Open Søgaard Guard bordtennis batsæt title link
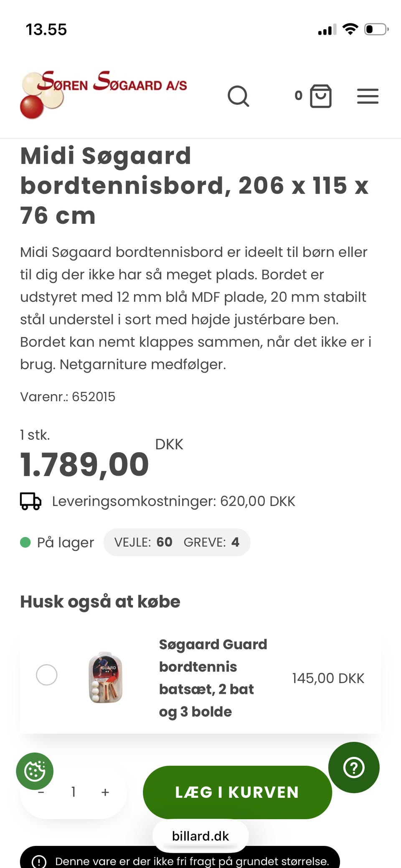This screenshot has width=401, height=868. point(213,678)
